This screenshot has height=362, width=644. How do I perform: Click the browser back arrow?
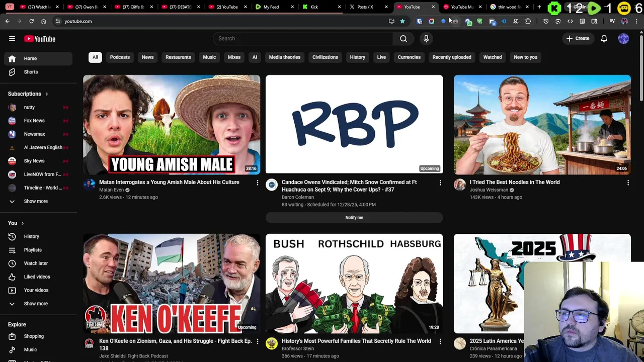(x=7, y=21)
